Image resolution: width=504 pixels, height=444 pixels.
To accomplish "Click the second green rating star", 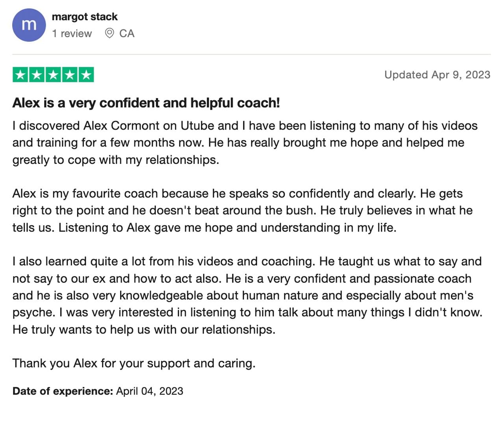I will [x=37, y=75].
